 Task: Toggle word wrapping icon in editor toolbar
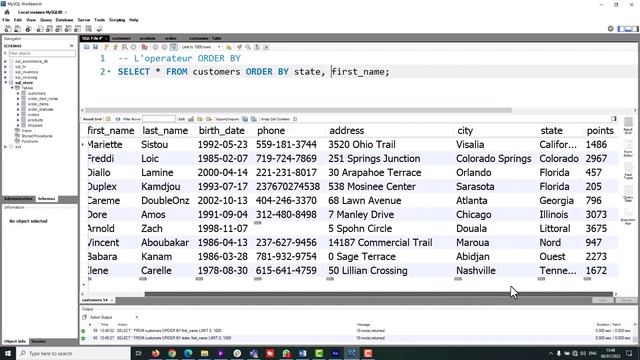pos(266,47)
